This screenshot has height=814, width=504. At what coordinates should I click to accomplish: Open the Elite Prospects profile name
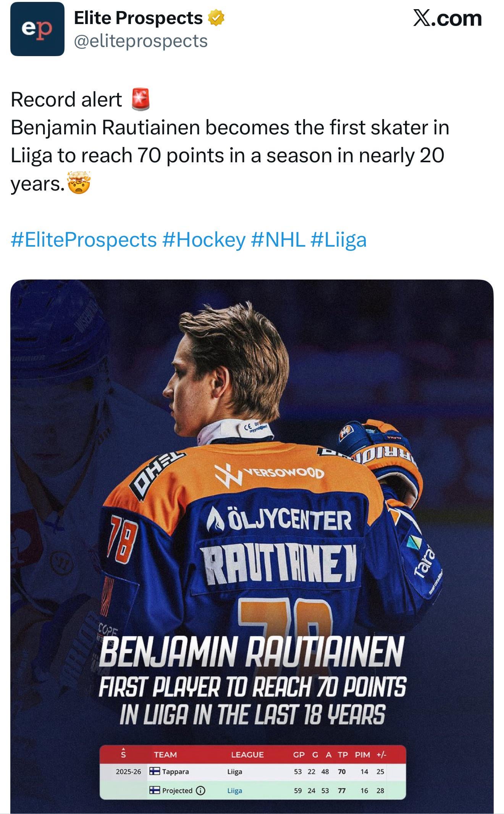click(138, 18)
